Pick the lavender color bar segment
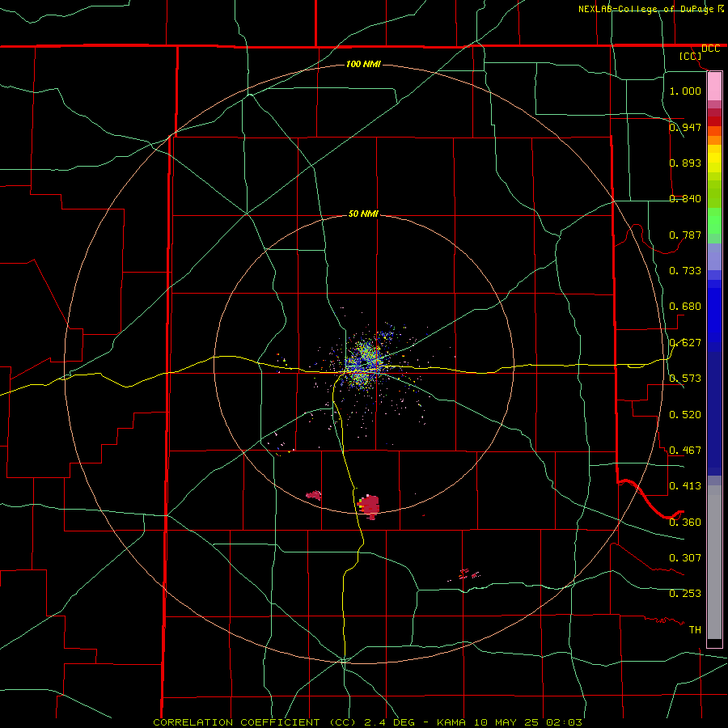This screenshot has height=728, width=728. (714, 256)
